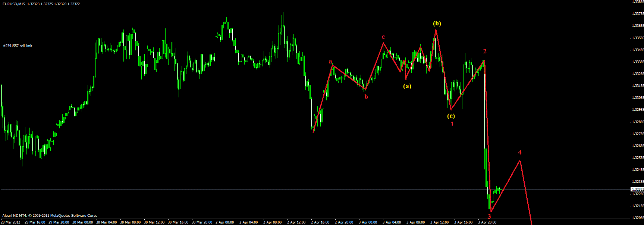Select the red wave number '3' label
The height and width of the screenshot is (225, 644).
point(489,216)
